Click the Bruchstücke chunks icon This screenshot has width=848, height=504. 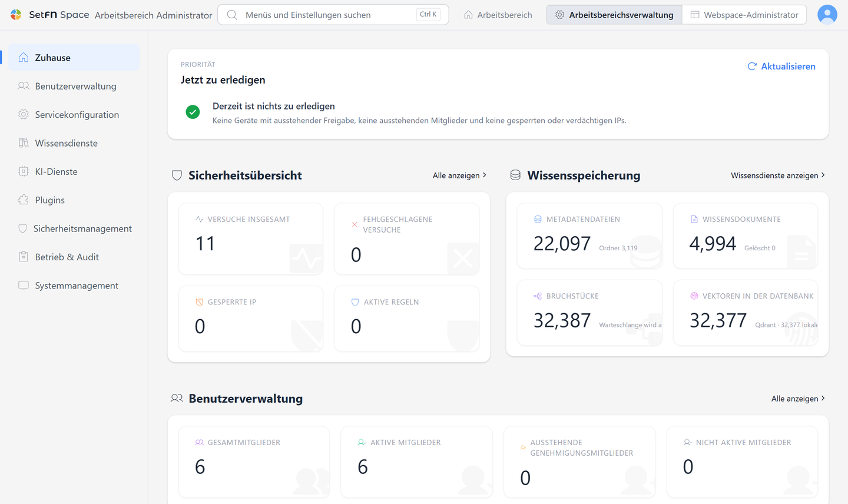click(x=538, y=296)
